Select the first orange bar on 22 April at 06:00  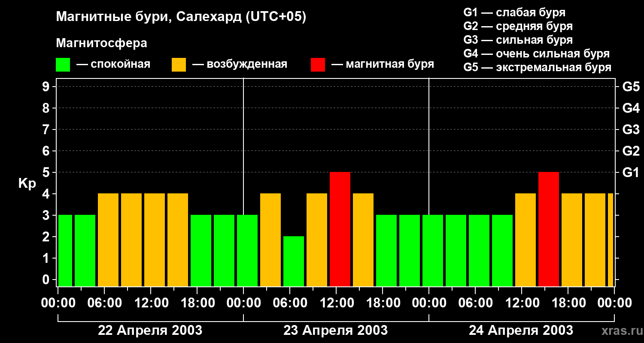click(x=108, y=240)
